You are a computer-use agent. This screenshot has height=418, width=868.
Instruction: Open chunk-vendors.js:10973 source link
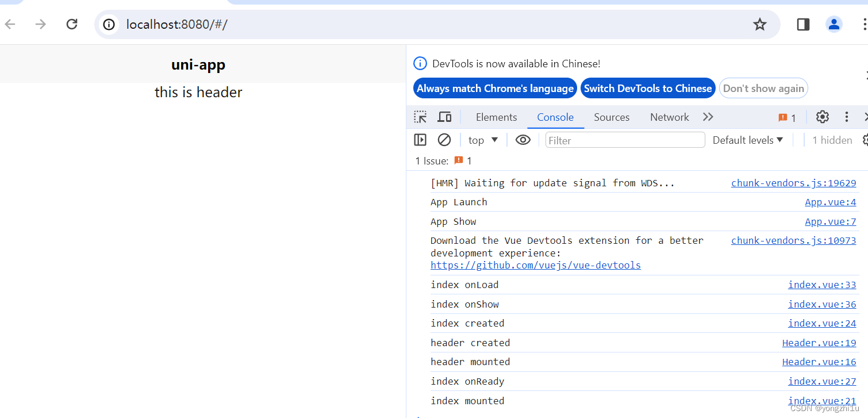[x=793, y=240]
